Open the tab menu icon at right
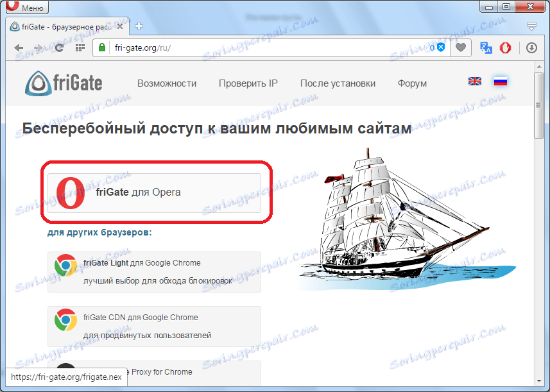The height and width of the screenshot is (392, 550). pyautogui.click(x=532, y=26)
